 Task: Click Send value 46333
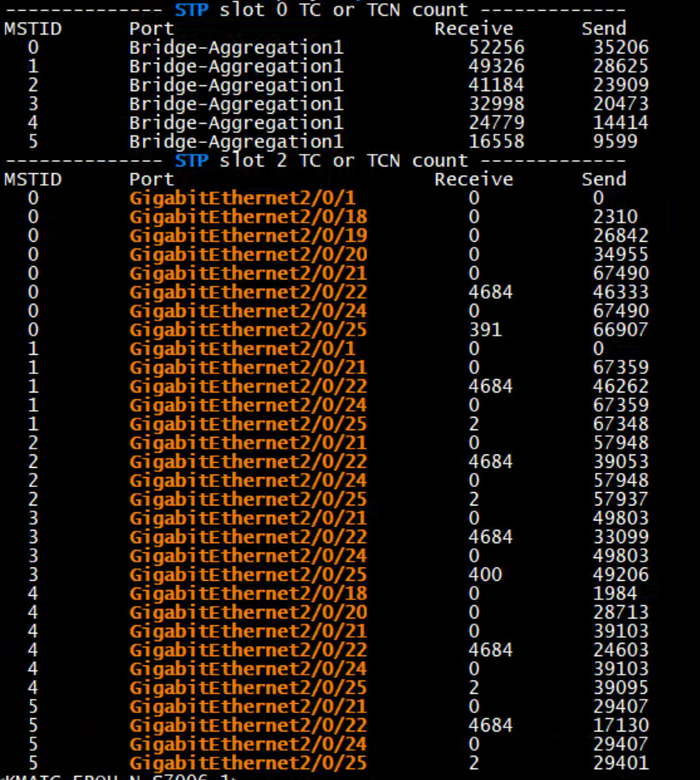point(620,293)
